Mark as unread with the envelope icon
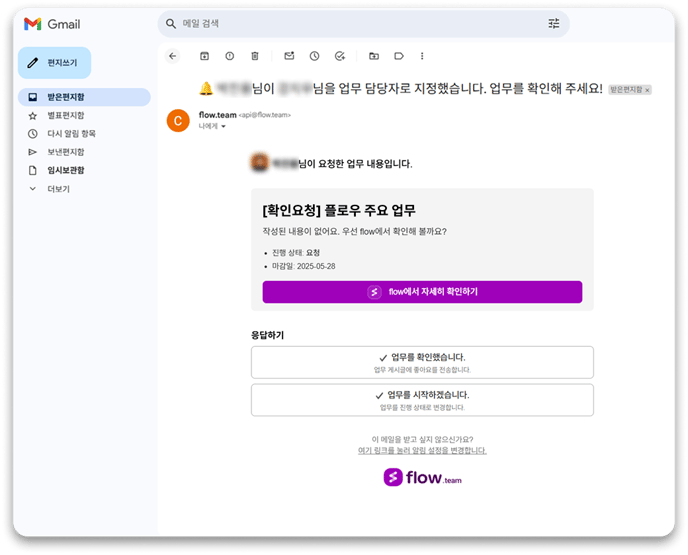The width and height of the screenshot is (688, 555). tap(289, 56)
